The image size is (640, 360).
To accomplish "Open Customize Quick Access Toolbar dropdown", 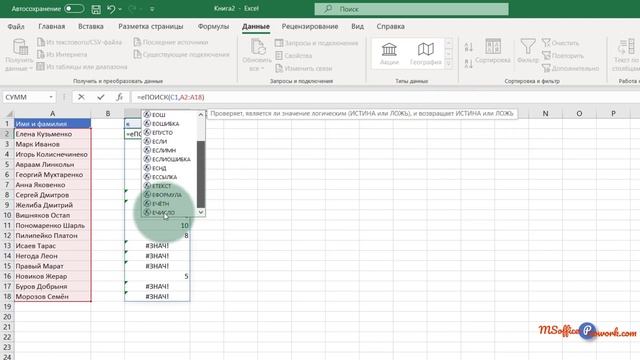I will click(x=152, y=9).
